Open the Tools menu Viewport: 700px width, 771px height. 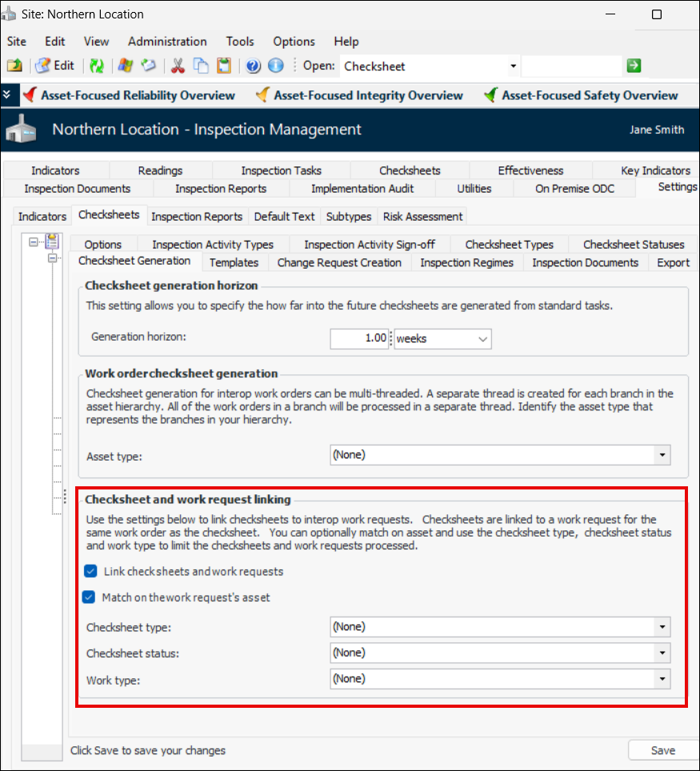click(239, 42)
